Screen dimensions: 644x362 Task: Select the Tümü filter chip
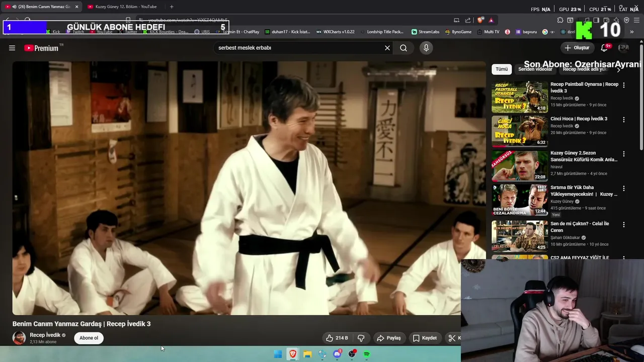502,69
